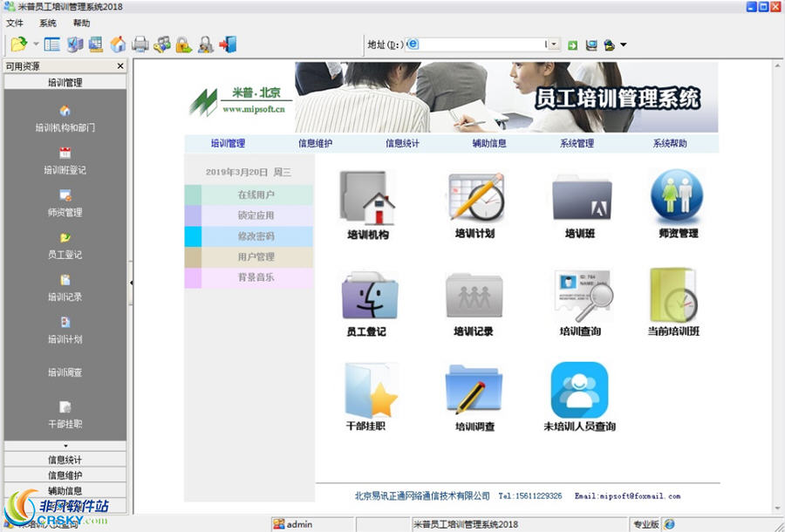Select 信息统计 in the page navigation bar
The width and height of the screenshot is (785, 532).
tap(402, 144)
